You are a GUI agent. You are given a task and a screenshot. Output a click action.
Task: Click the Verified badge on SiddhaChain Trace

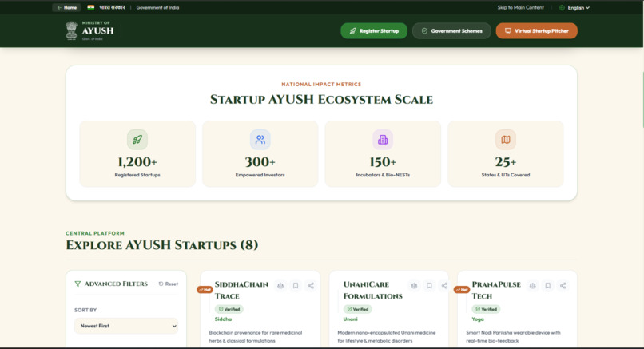[229, 309]
